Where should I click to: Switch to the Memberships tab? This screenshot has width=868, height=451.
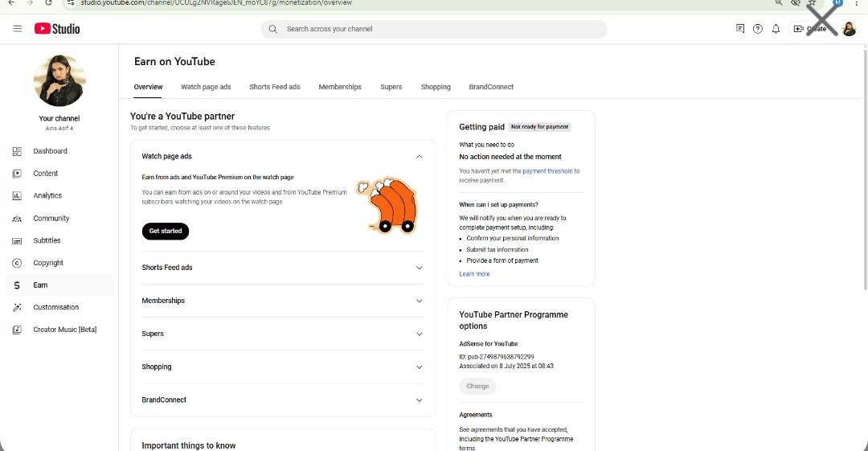pos(340,87)
